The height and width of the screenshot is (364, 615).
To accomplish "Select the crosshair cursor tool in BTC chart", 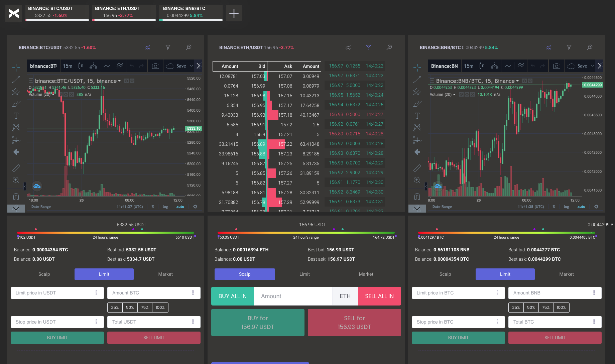I will (x=16, y=68).
